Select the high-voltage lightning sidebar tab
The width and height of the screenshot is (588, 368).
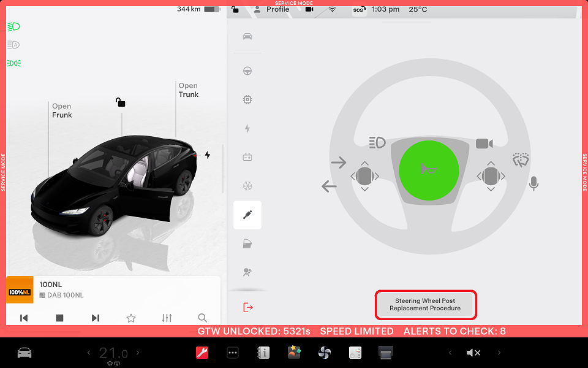click(x=247, y=129)
